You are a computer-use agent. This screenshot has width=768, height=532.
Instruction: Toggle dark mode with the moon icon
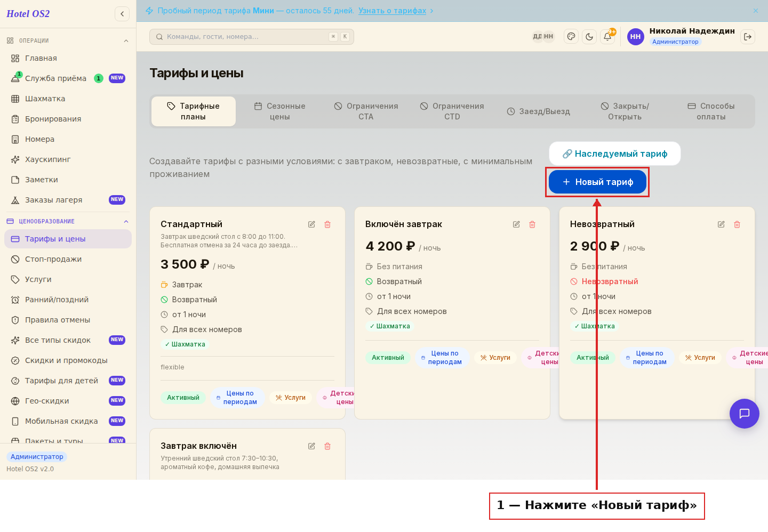589,37
